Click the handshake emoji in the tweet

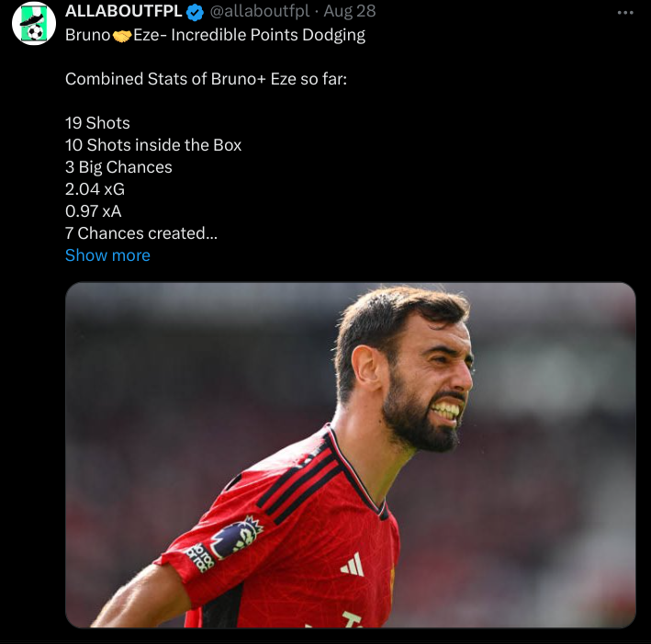pos(122,36)
